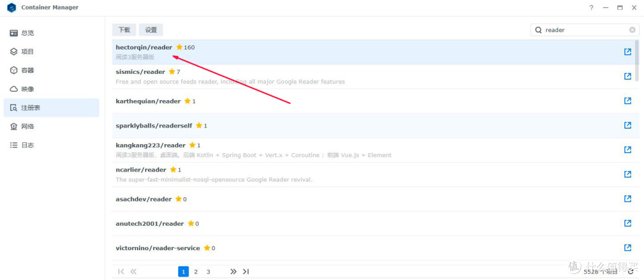The width and height of the screenshot is (644, 280).
Task: Click in the reader search field
Action: click(x=585, y=30)
